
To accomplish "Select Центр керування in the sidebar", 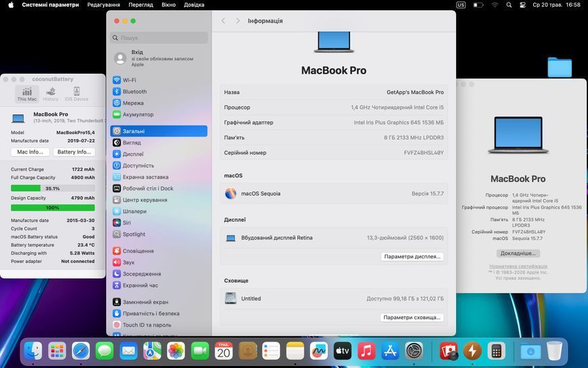I will tap(159, 200).
